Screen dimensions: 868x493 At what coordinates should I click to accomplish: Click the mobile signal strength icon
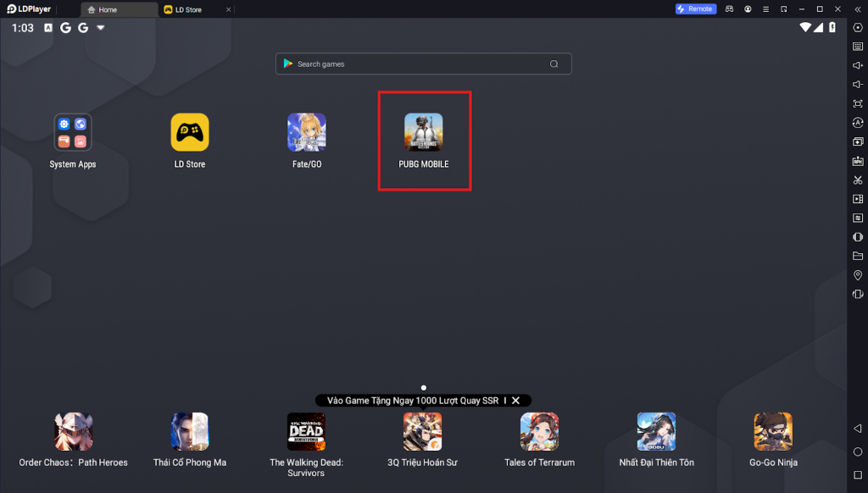[x=818, y=28]
